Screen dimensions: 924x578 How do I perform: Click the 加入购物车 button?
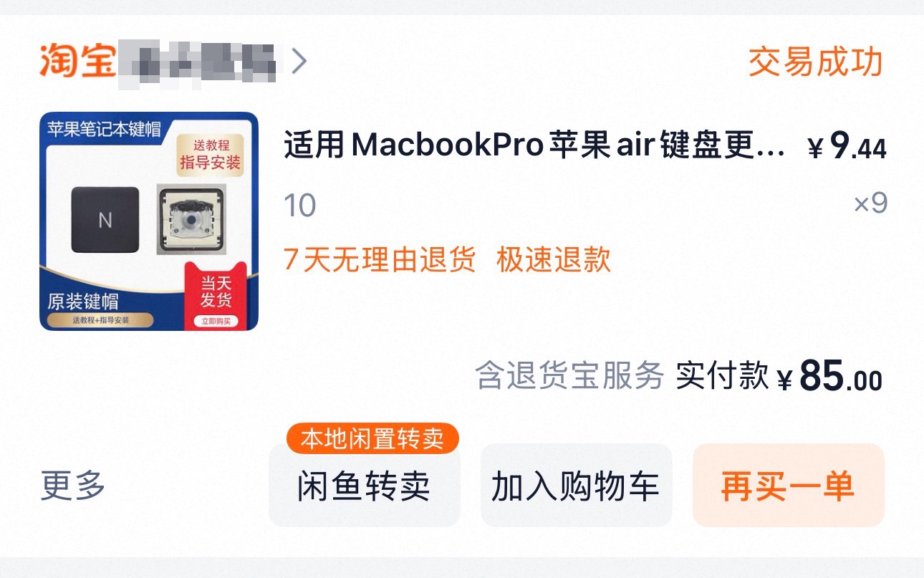pyautogui.click(x=576, y=486)
